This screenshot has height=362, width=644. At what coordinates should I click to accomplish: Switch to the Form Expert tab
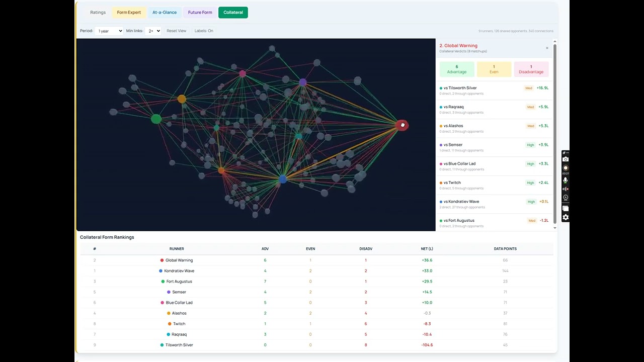(x=129, y=13)
